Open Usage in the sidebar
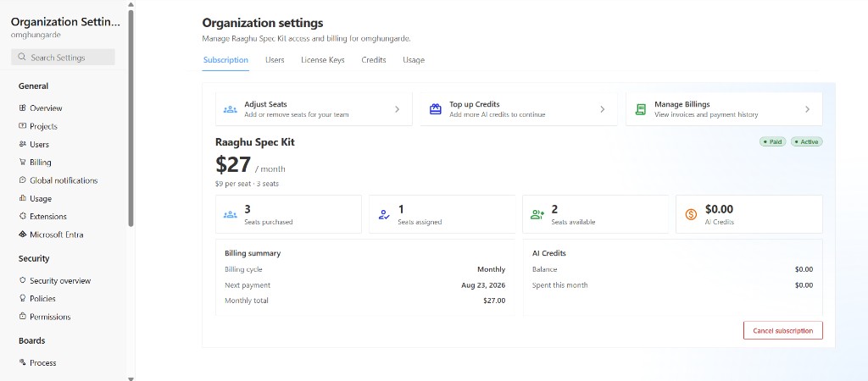The height and width of the screenshot is (381, 868). click(x=41, y=198)
